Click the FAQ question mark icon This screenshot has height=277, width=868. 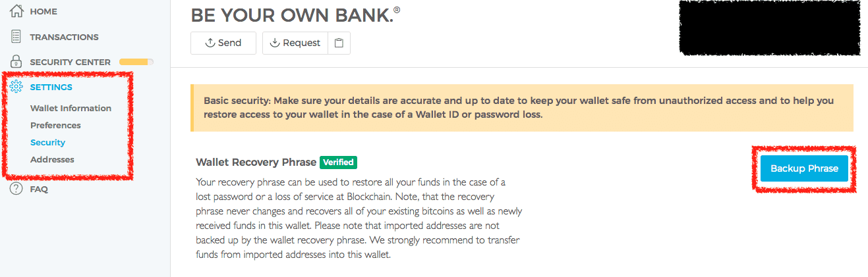coord(17,189)
